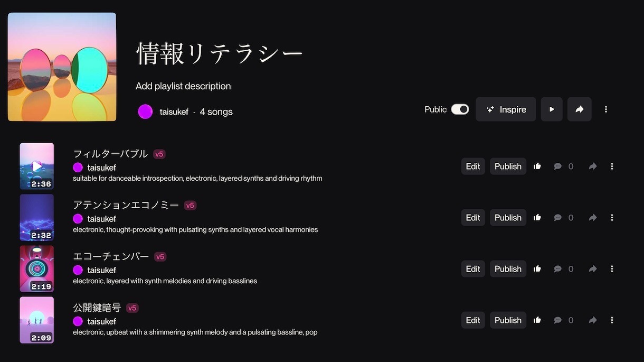This screenshot has width=644, height=362.
Task: Open the playlist three-dot options menu
Action: tap(606, 109)
